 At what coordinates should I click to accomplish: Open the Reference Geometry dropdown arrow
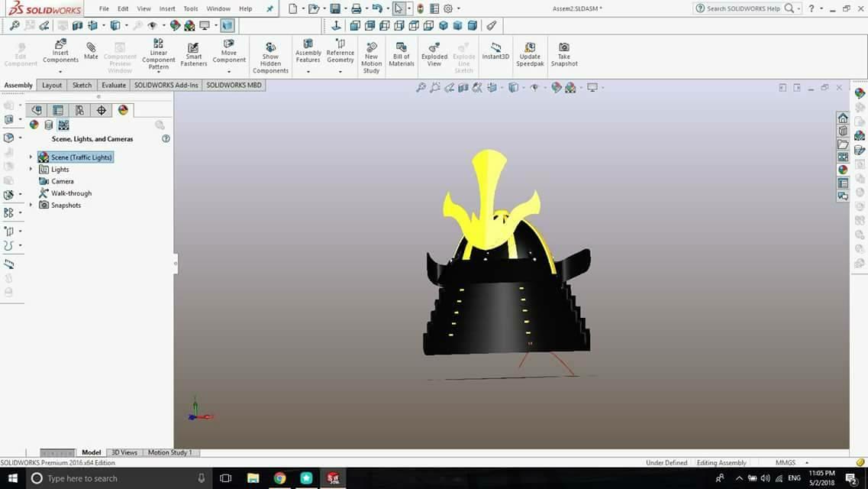click(x=340, y=71)
